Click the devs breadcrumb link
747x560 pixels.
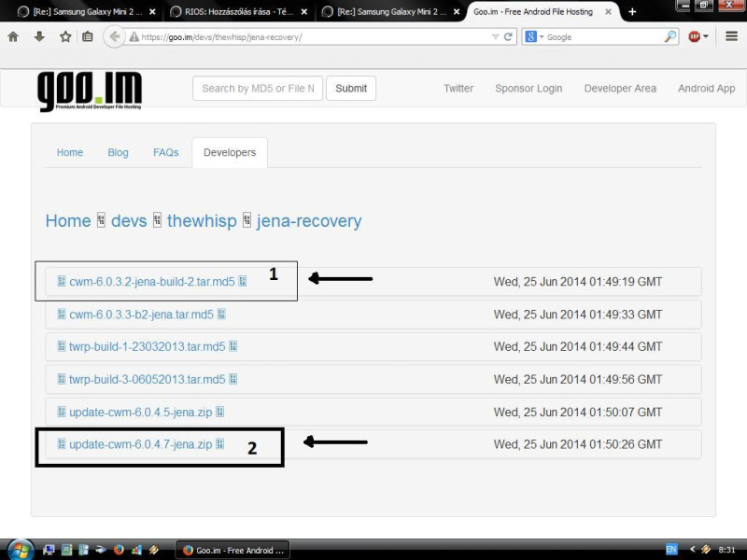(129, 221)
